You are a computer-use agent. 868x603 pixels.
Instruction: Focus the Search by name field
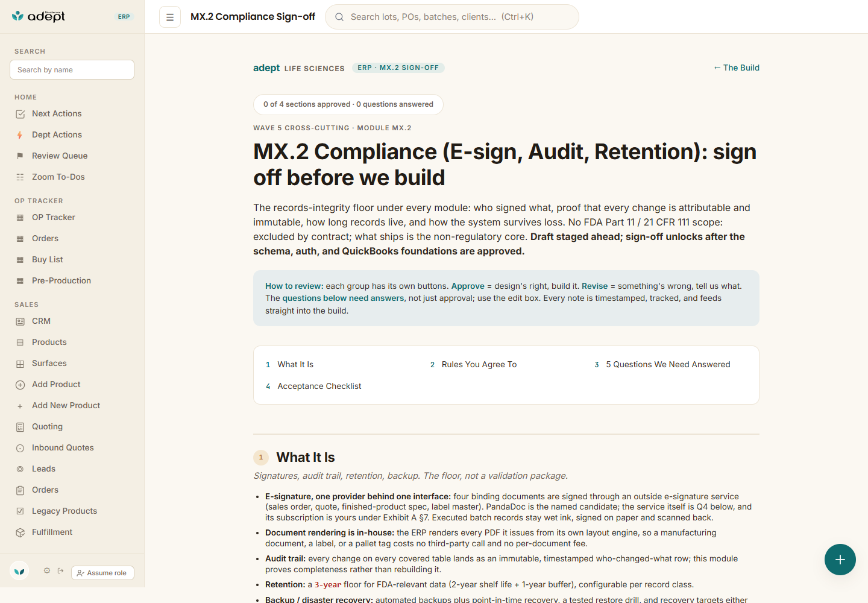(x=72, y=69)
